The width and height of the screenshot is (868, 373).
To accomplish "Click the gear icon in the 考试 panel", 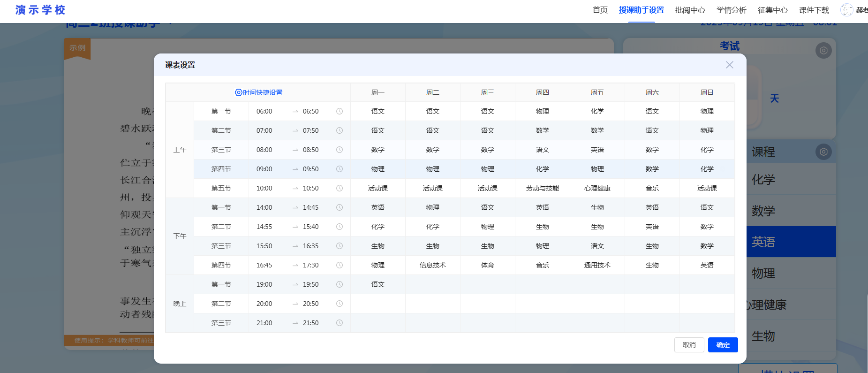I will coord(823,50).
